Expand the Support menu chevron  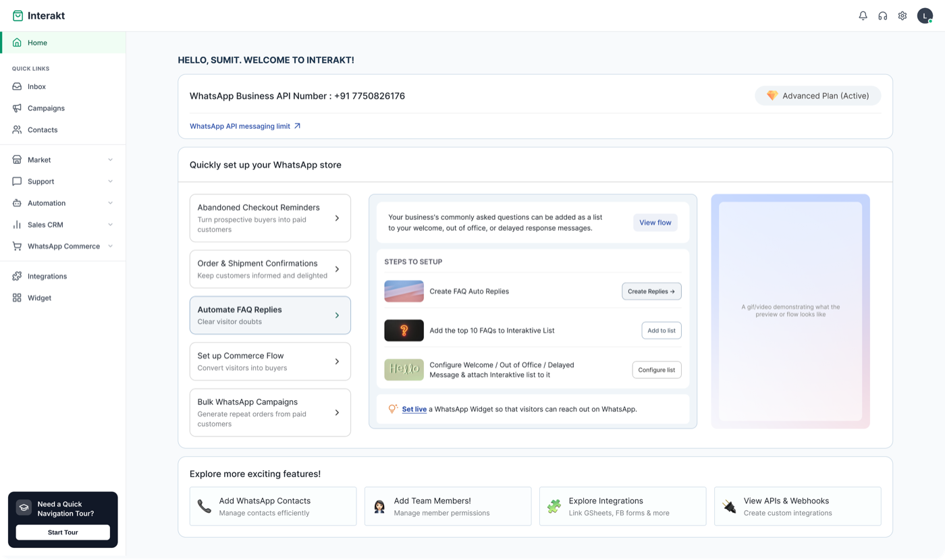coord(111,181)
